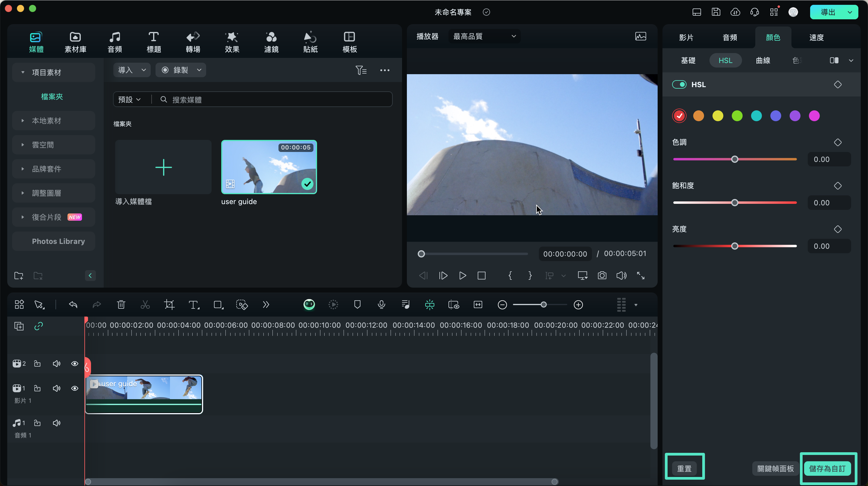
Task: Toggle visibility of 影片 1 layer
Action: pos(74,388)
